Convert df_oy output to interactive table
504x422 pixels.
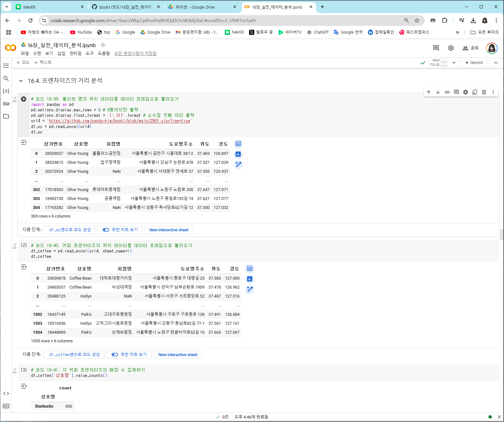[x=238, y=144]
